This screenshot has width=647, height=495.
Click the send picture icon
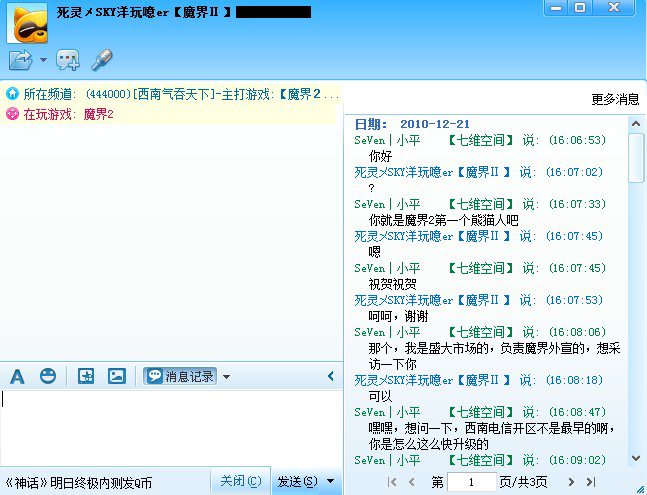click(117, 376)
